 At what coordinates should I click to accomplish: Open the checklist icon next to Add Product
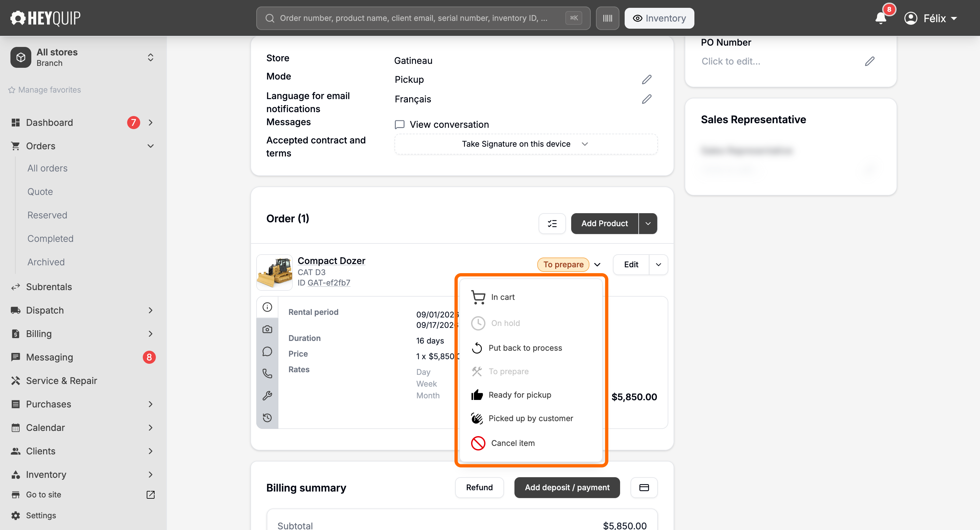[552, 224]
